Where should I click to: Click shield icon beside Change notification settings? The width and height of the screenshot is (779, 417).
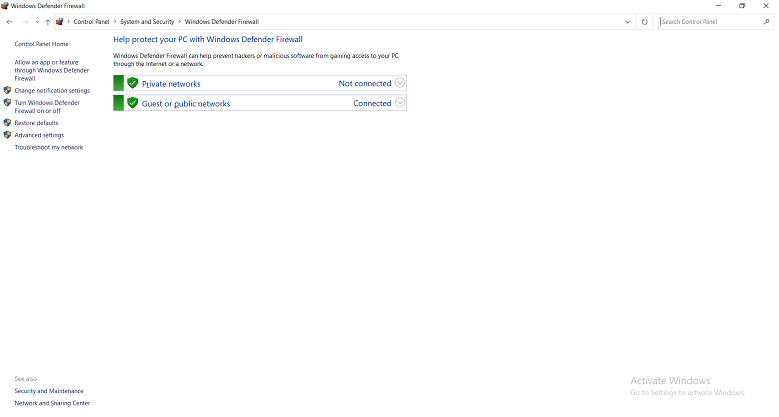click(x=7, y=90)
